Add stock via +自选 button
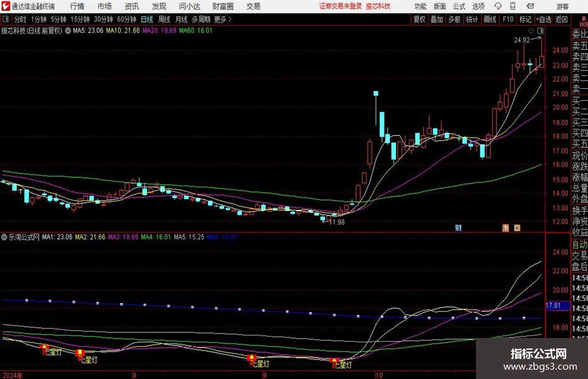588x379 pixels. click(x=544, y=19)
